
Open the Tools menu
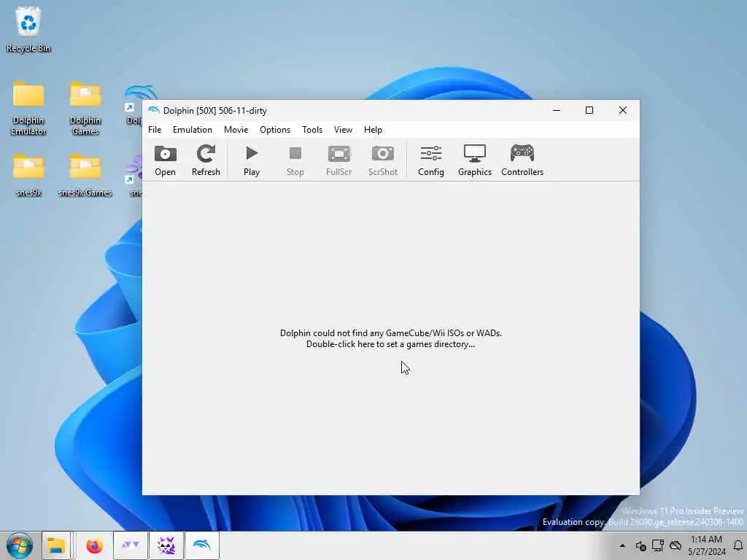[312, 130]
